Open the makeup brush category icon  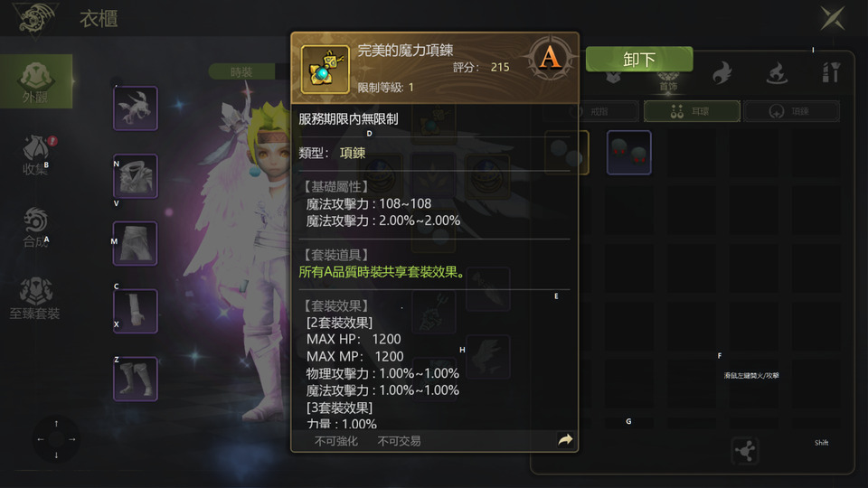[x=830, y=72]
